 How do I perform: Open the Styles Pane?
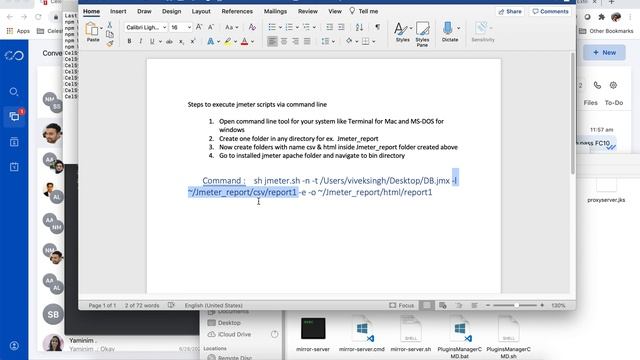(x=422, y=34)
